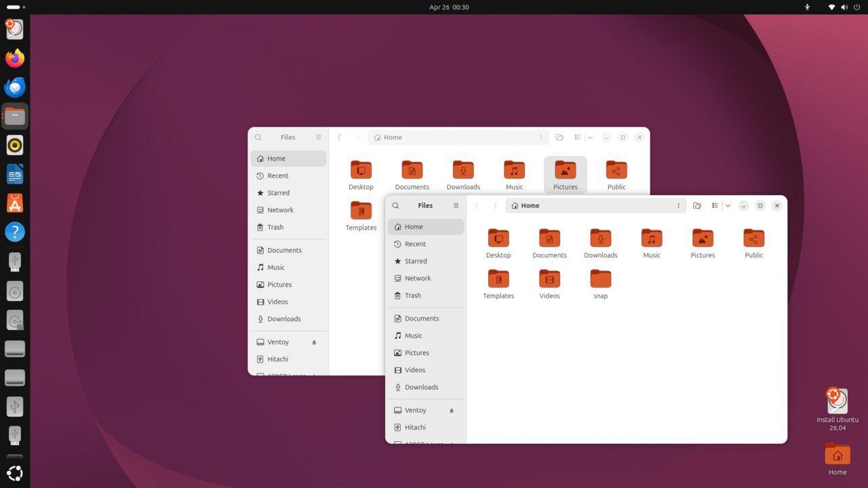Image resolution: width=868 pixels, height=488 pixels.
Task: Open path options menu in back window
Action: coord(540,137)
